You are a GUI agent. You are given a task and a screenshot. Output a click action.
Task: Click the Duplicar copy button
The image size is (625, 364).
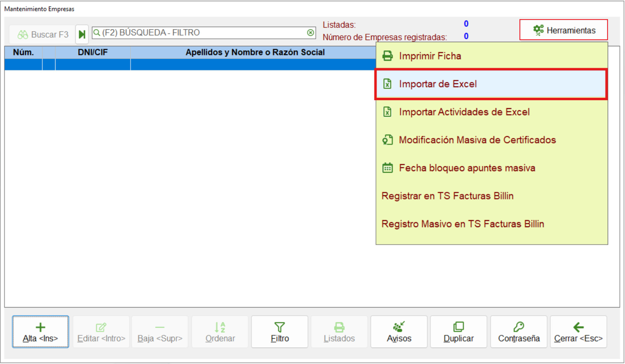(459, 332)
